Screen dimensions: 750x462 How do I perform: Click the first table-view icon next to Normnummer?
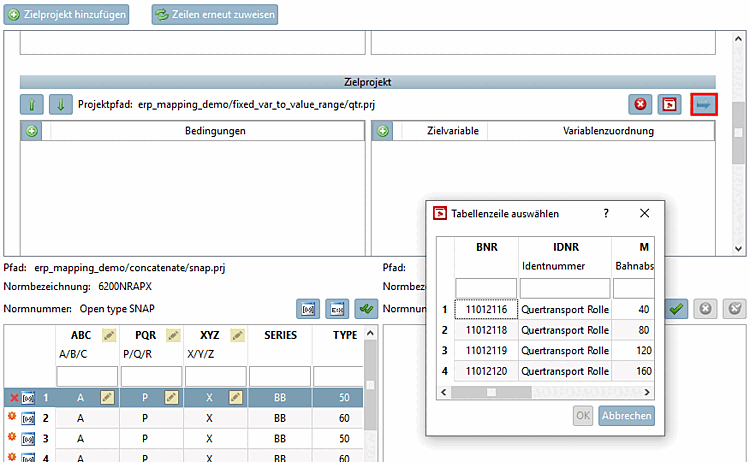pos(308,309)
